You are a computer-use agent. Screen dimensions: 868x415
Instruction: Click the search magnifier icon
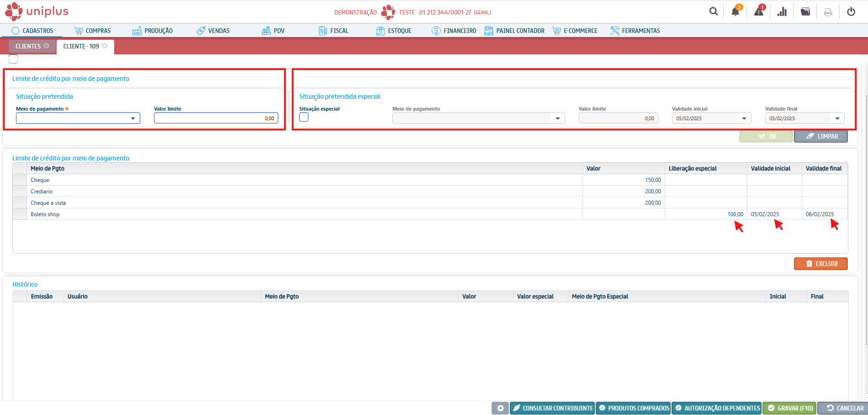[x=713, y=12]
